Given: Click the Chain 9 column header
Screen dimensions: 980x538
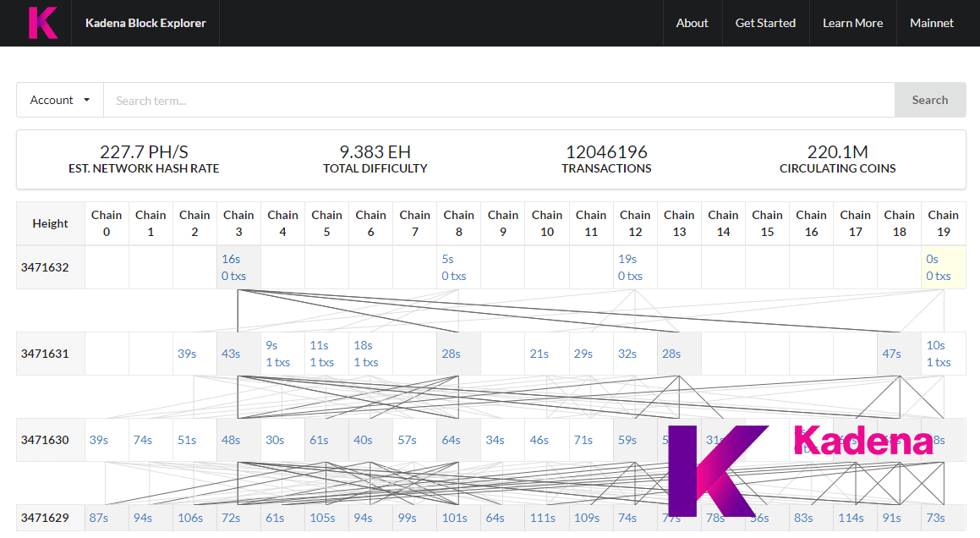Looking at the screenshot, I should pyautogui.click(x=503, y=223).
